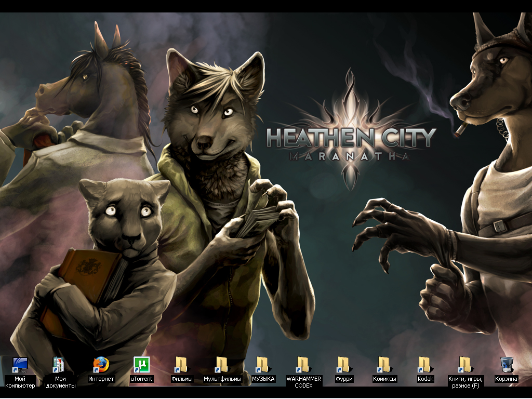Open the Мой компьютер desktop icon
This screenshot has width=532, height=399.
coord(20,365)
